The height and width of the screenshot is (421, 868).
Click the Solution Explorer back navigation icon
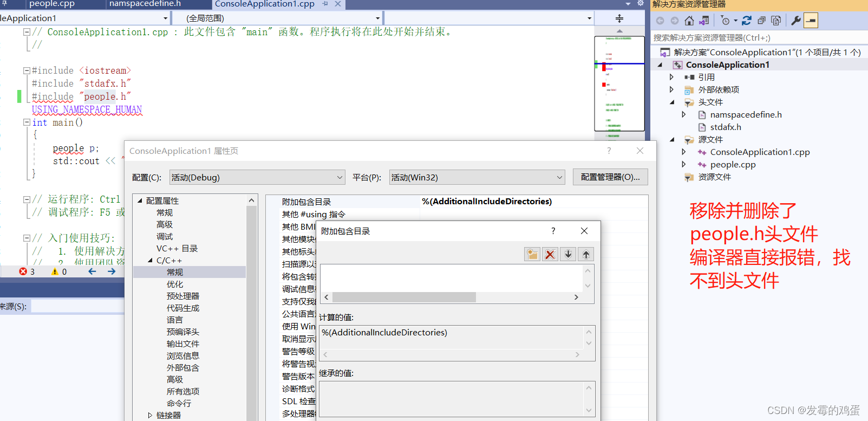660,21
